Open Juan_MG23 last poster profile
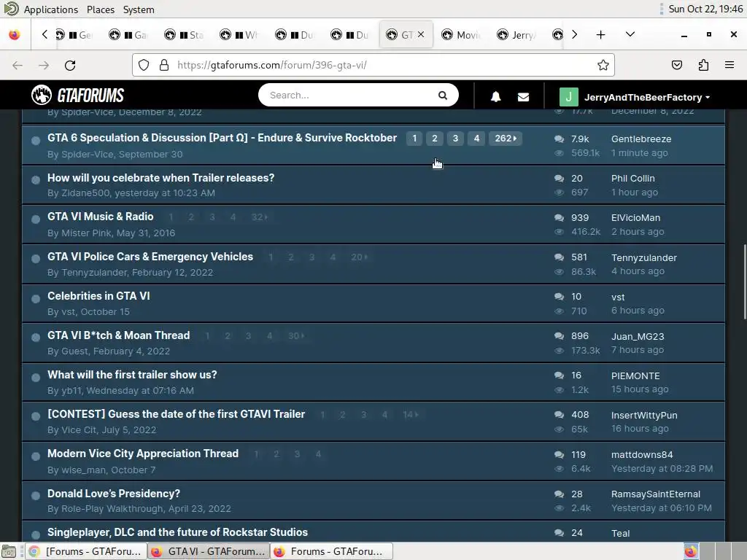The image size is (747, 560). [x=638, y=337]
